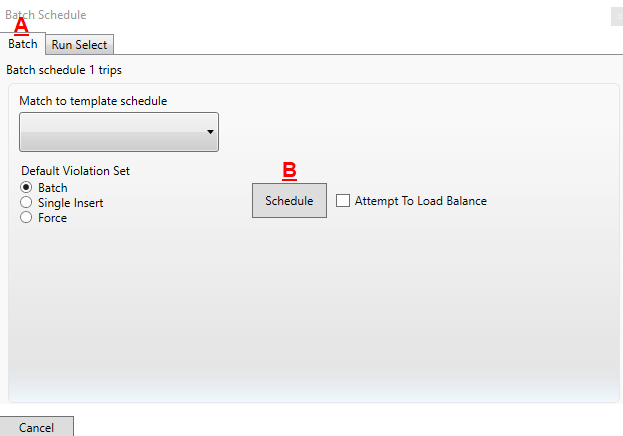Click the 'Match to template schedule' label
Image resolution: width=623 pixels, height=436 pixels.
point(93,101)
